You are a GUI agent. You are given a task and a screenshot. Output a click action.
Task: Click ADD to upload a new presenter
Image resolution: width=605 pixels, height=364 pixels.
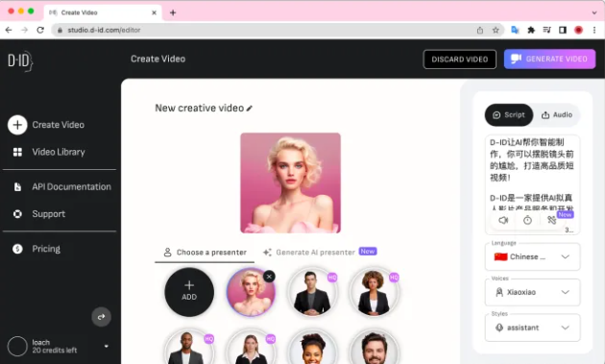(189, 292)
